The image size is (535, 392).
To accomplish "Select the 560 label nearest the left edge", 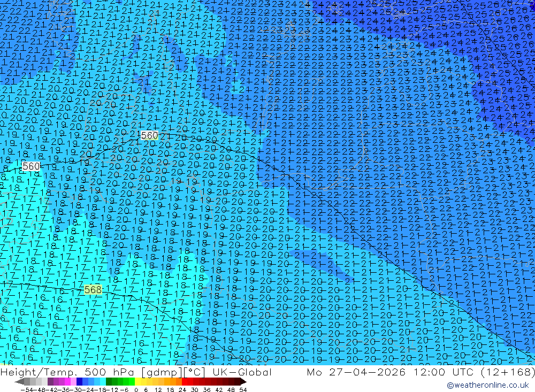I will 30,166.
